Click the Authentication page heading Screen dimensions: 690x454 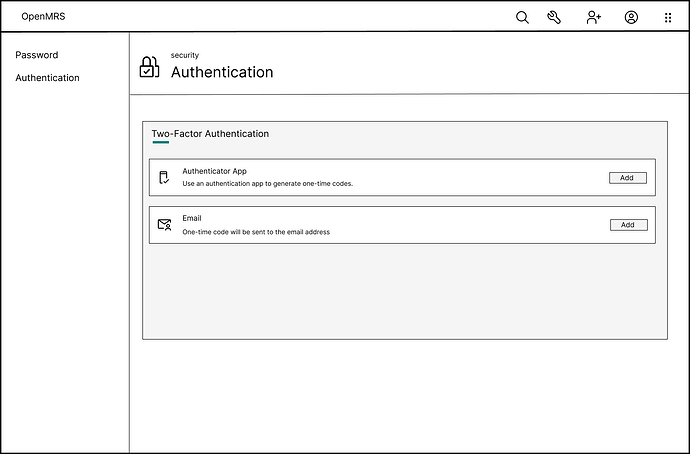(x=222, y=72)
